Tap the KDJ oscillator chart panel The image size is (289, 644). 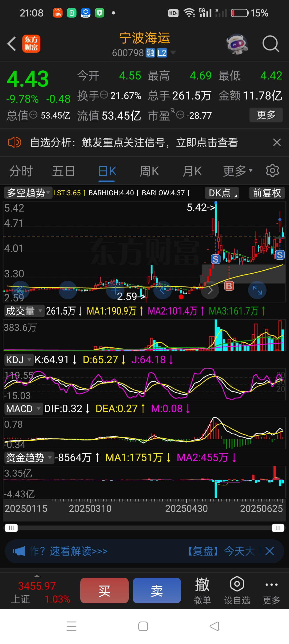tap(144, 384)
